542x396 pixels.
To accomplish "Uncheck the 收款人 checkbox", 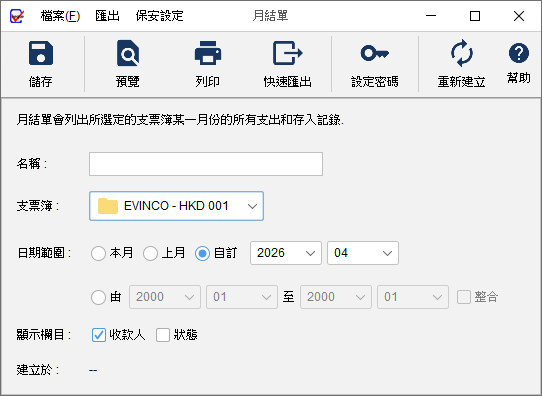I will (x=99, y=335).
